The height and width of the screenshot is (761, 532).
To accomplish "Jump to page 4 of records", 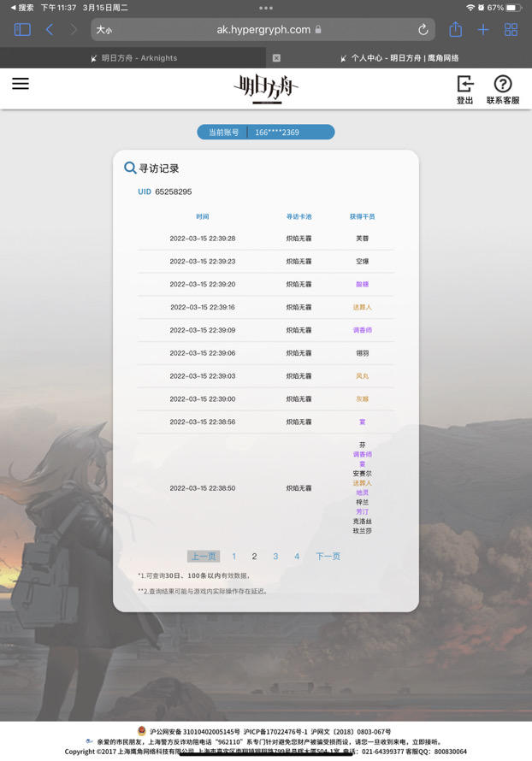I will [297, 556].
